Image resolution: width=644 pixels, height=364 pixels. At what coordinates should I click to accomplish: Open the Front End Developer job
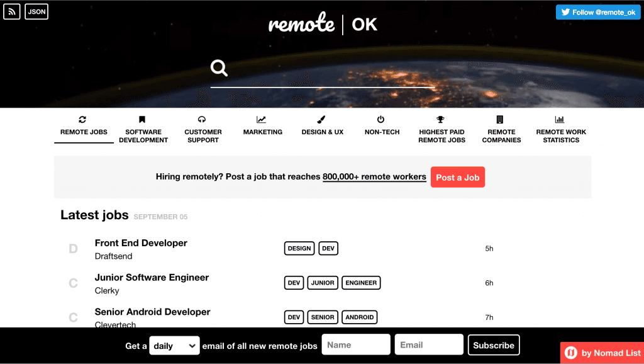141,243
